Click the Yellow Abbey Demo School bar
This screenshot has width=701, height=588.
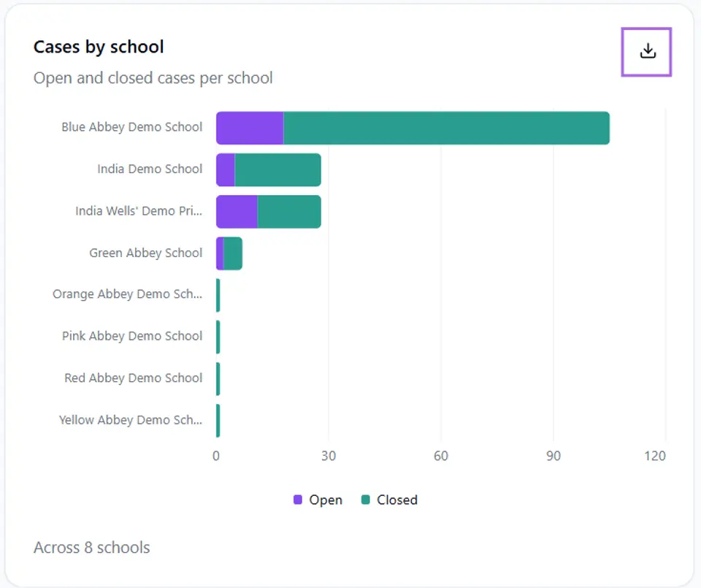218,421
